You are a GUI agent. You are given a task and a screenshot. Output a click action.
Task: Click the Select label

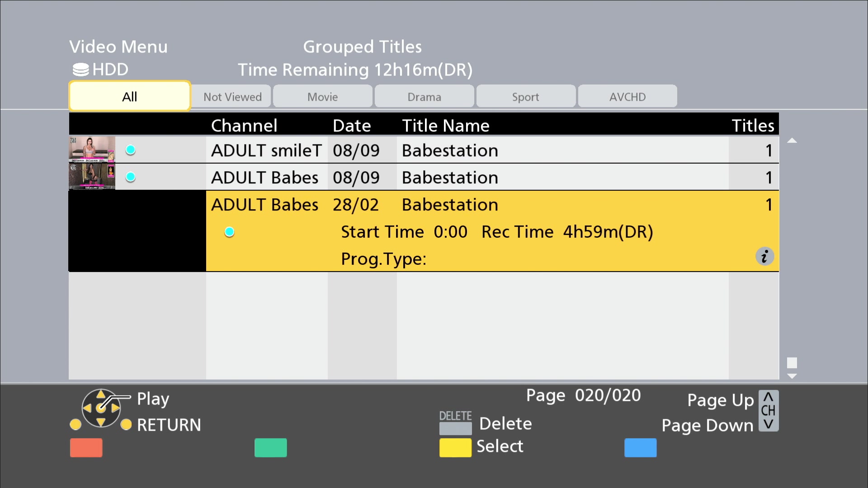pyautogui.click(x=500, y=446)
